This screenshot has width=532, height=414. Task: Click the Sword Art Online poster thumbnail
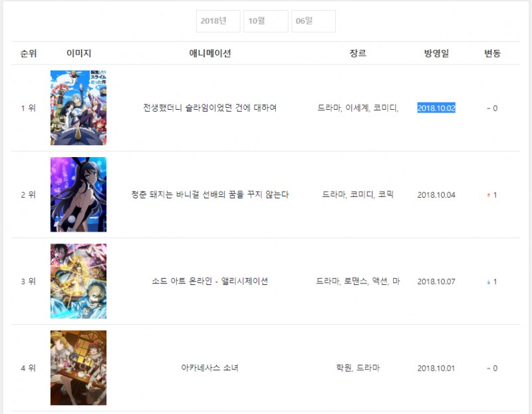point(78,281)
